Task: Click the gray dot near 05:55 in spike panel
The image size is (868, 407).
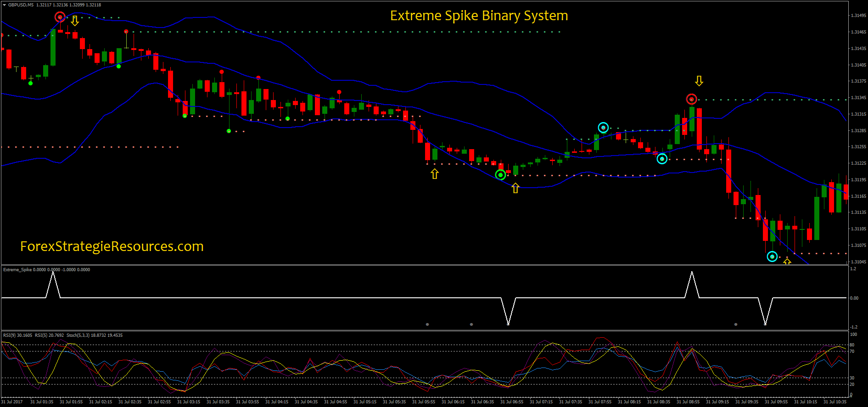Action: [x=427, y=324]
